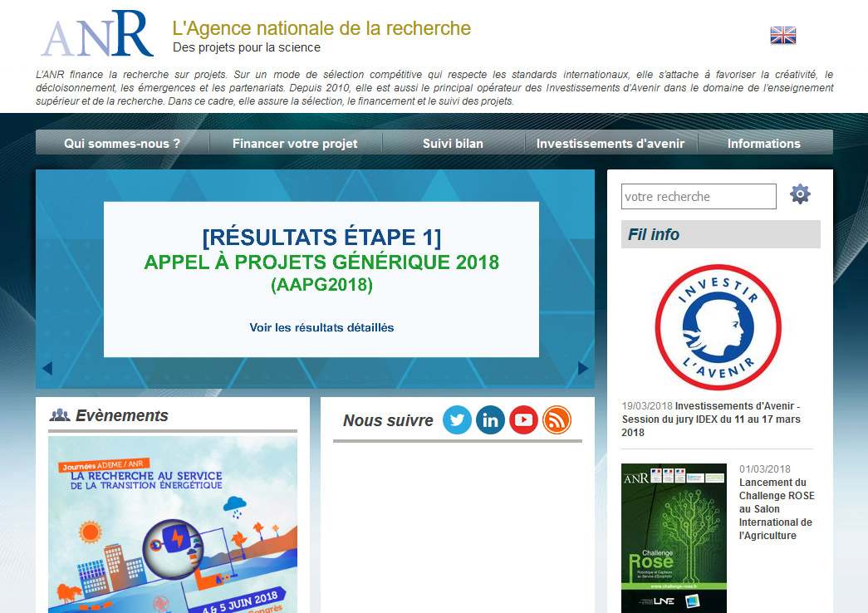Click the 'votre recherche' search field
868x613 pixels.
click(698, 197)
